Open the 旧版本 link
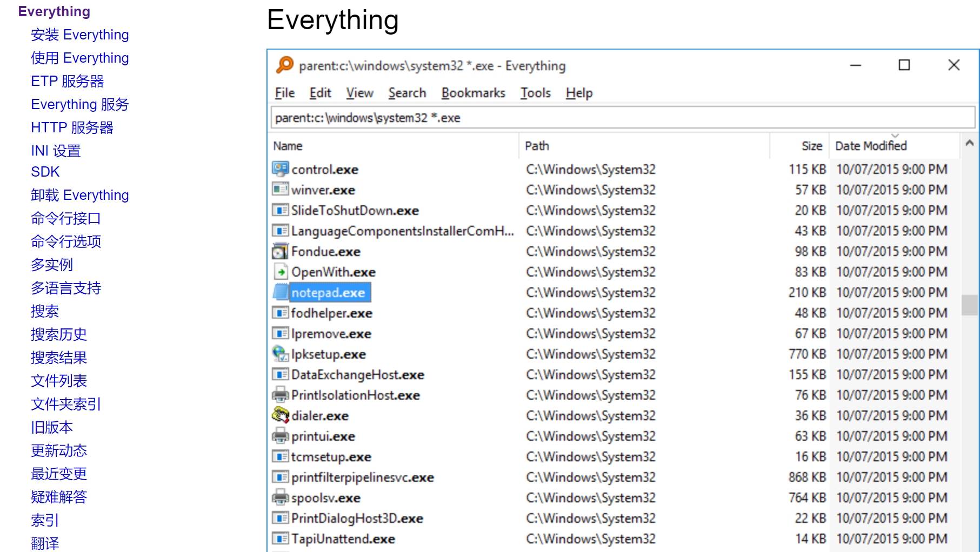980x552 pixels. (x=52, y=427)
